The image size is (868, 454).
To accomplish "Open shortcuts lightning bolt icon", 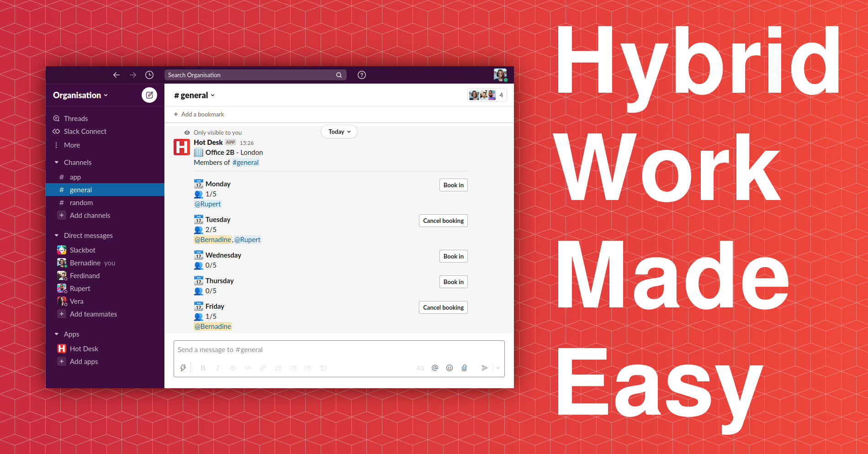I will coord(183,368).
